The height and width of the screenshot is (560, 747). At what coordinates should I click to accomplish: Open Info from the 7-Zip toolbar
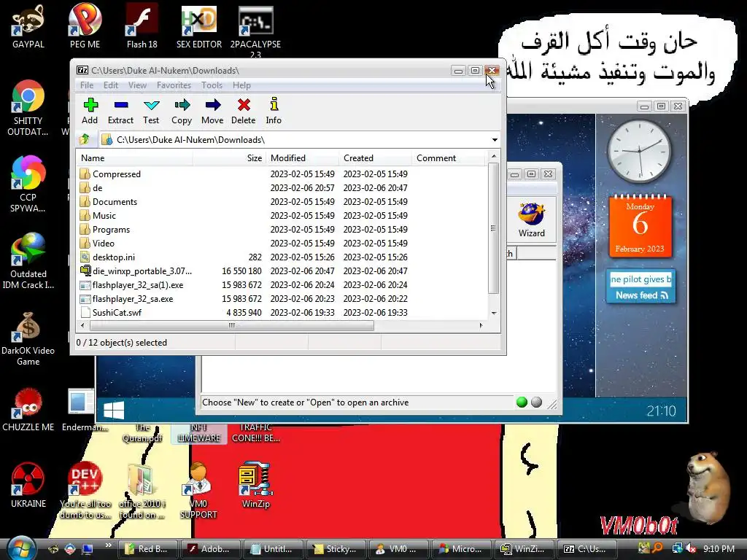tap(274, 111)
